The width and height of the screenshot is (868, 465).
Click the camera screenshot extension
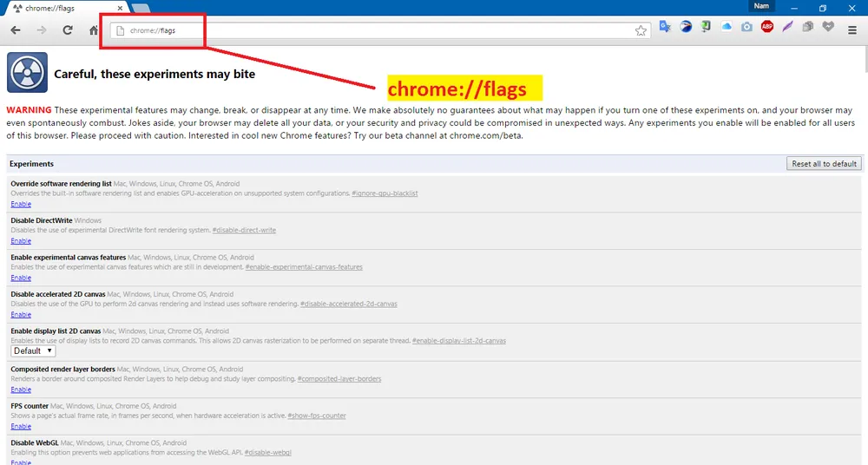[746, 27]
